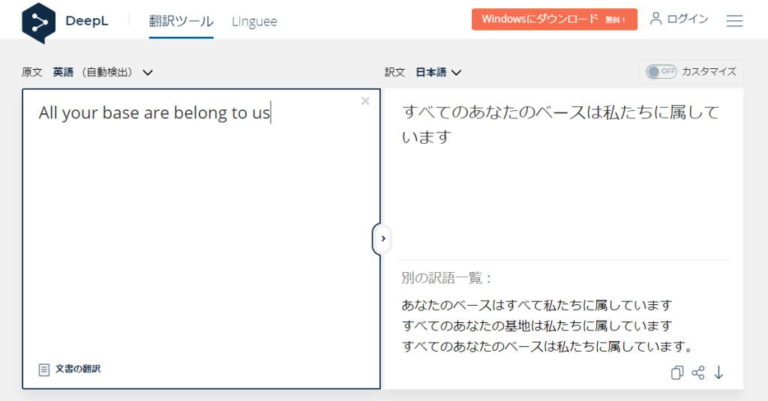
Task: Switch to the Linguee tab
Action: [x=254, y=22]
